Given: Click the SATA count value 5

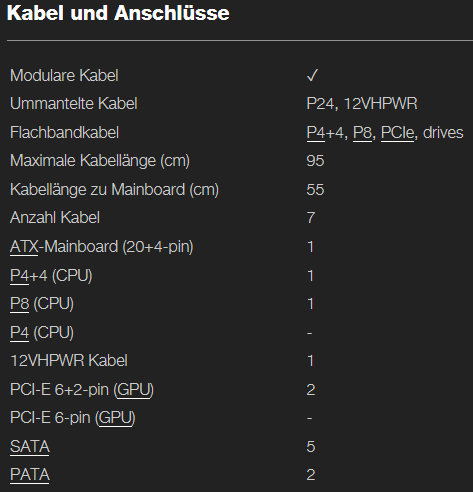Looking at the screenshot, I should tap(311, 447).
